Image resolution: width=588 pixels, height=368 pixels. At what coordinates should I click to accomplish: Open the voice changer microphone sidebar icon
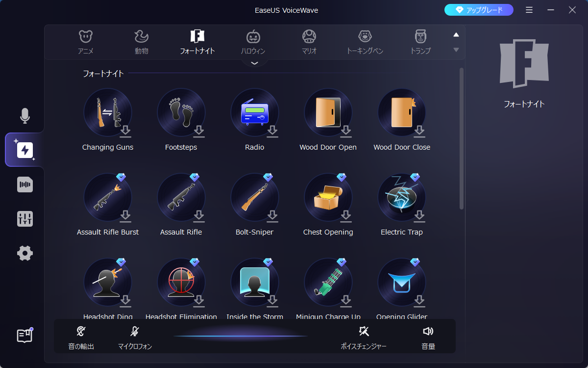24,116
